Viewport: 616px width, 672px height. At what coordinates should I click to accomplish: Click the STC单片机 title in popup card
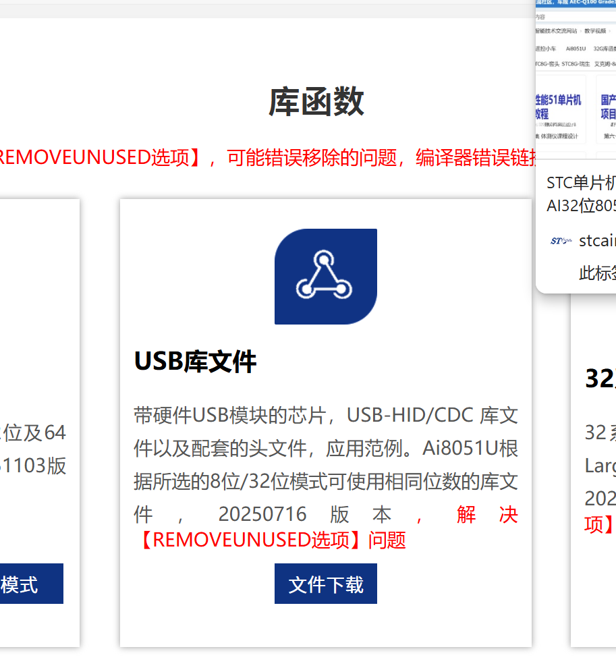click(579, 183)
